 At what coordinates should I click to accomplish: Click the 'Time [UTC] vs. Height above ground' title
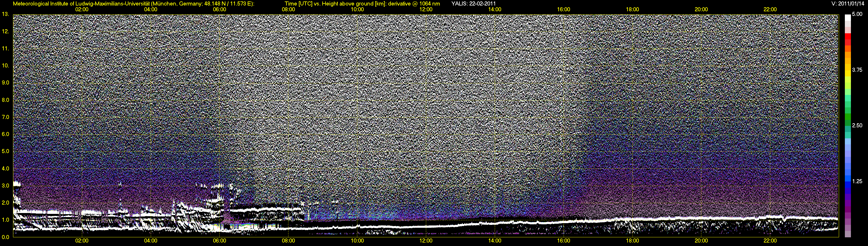[362, 4]
